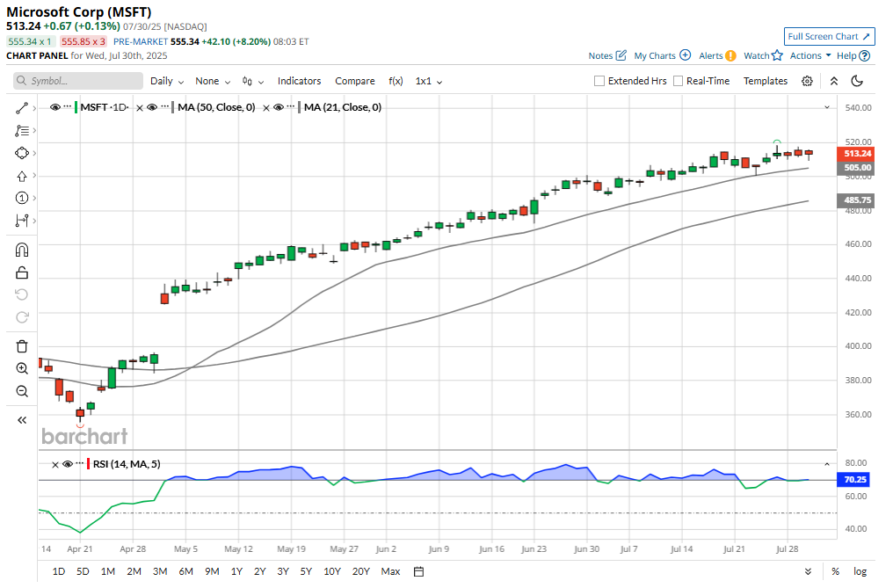Click the red RSI color bar
The height and width of the screenshot is (588, 893).
(x=88, y=464)
